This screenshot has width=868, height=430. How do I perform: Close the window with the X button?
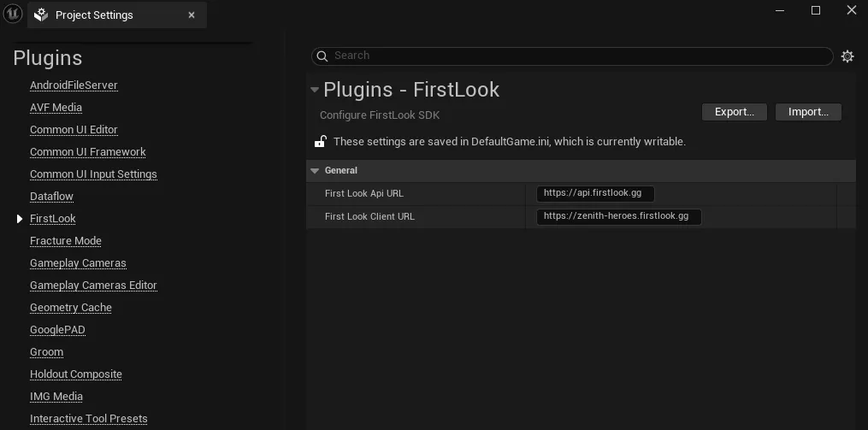point(852,10)
